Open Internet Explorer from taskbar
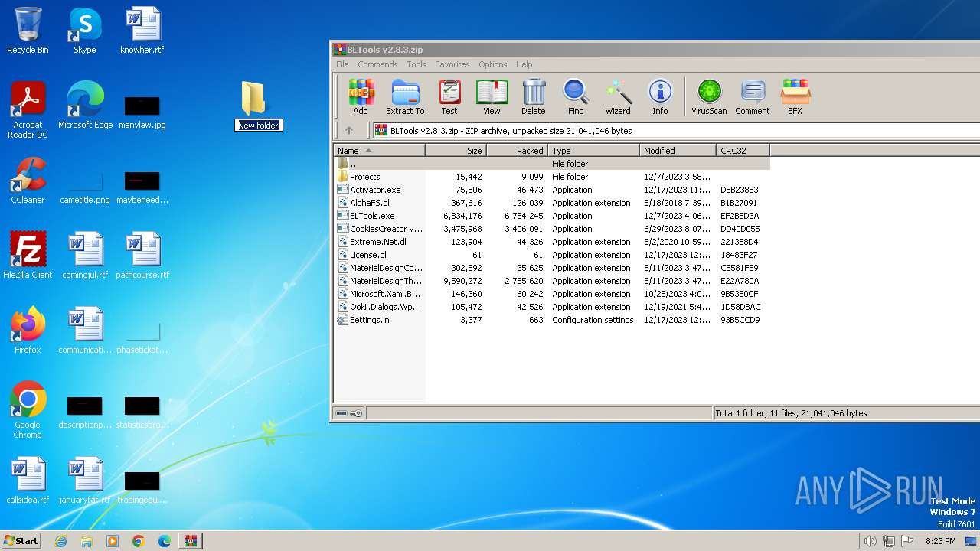This screenshot has height=551, width=980. click(60, 541)
